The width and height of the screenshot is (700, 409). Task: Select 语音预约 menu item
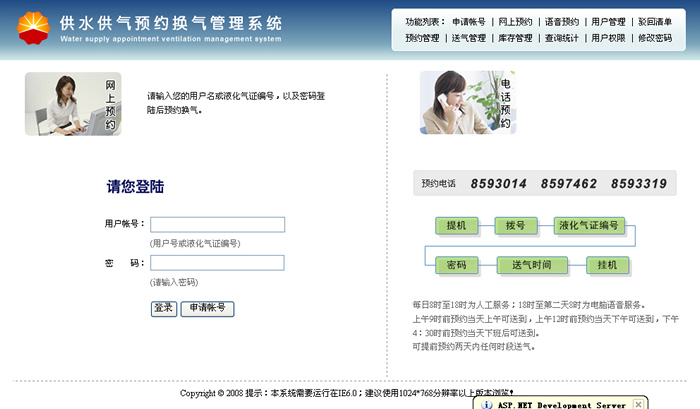[x=562, y=21]
